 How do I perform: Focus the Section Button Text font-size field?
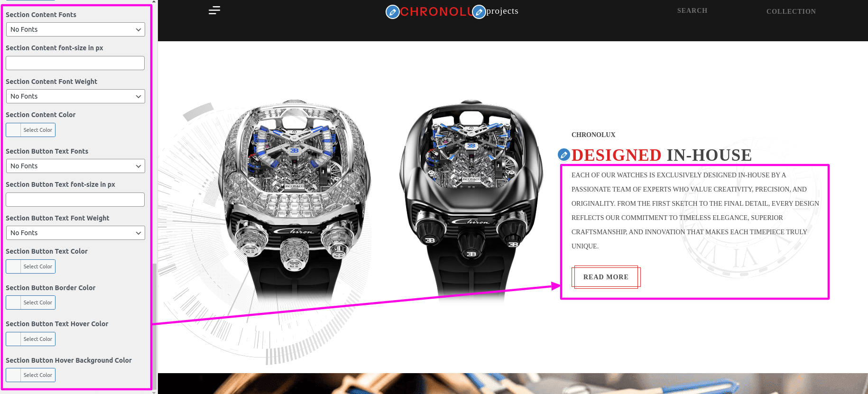coord(75,200)
